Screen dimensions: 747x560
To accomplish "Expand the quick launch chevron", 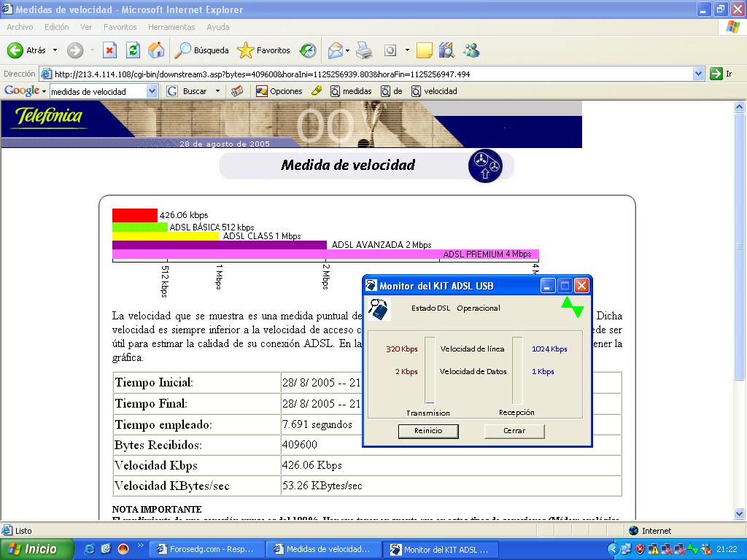I will click(141, 545).
